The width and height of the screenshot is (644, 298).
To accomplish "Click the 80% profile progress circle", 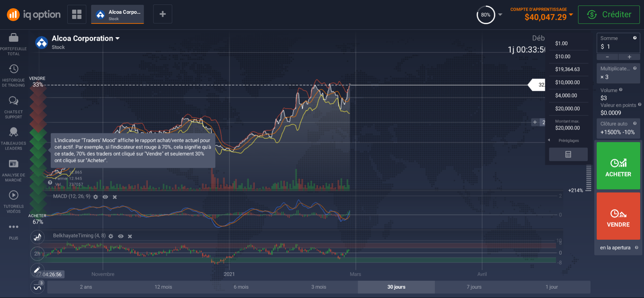I will pyautogui.click(x=486, y=15).
